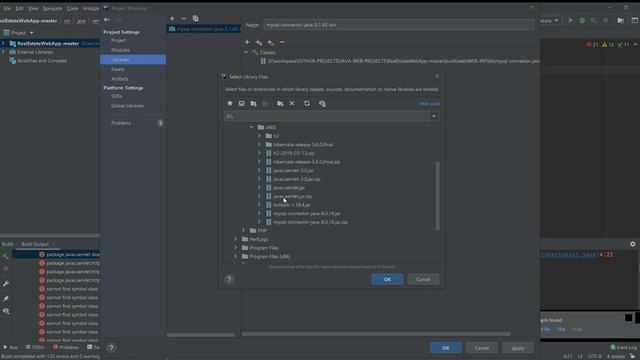The width and height of the screenshot is (640, 360).
Task: Open help for the Select Library Files dialog
Action: coord(229,280)
